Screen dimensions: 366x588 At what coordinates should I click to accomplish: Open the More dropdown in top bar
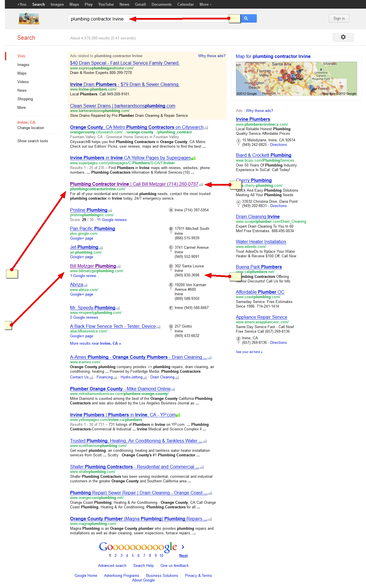tap(206, 4)
